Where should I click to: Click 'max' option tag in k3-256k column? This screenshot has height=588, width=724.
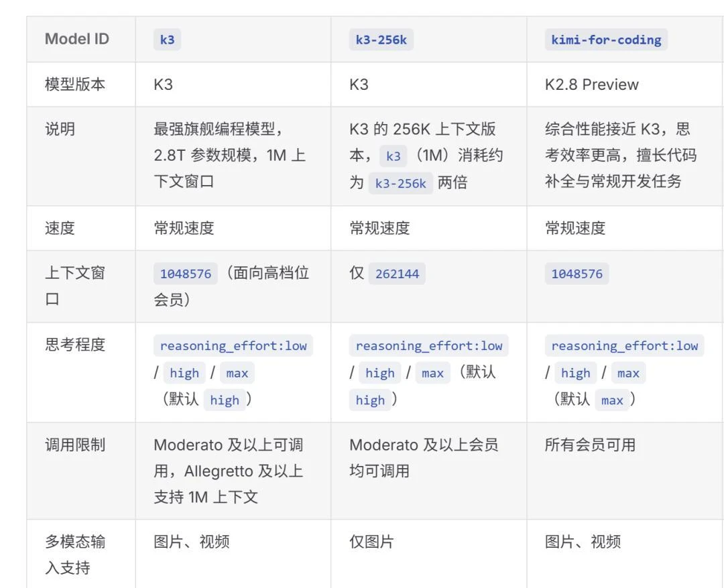(x=432, y=373)
